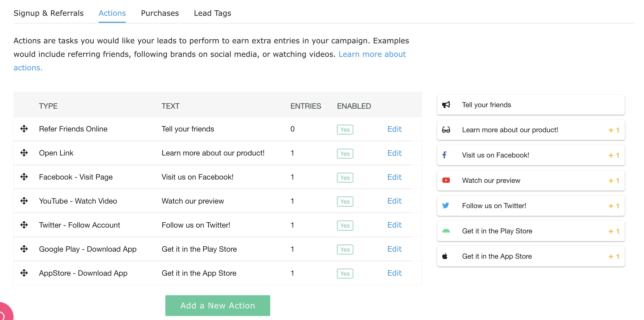Click the move handle for Refer Friends Online
This screenshot has height=320, width=644.
[x=24, y=129]
